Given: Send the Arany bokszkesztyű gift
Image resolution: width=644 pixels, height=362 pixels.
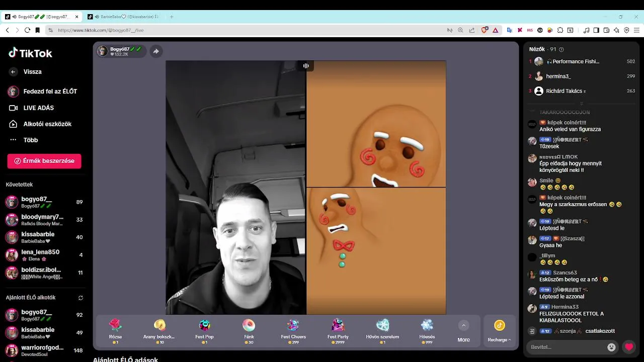Looking at the screenshot, I should tap(159, 330).
